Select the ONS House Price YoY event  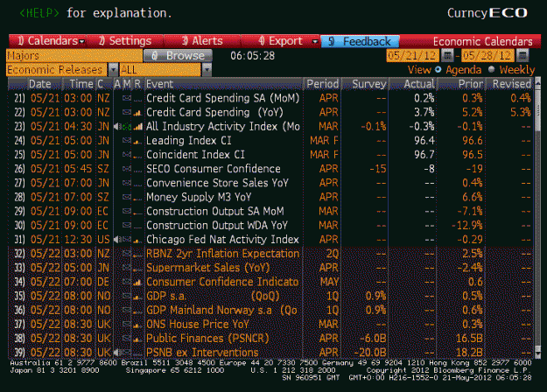pos(198,325)
